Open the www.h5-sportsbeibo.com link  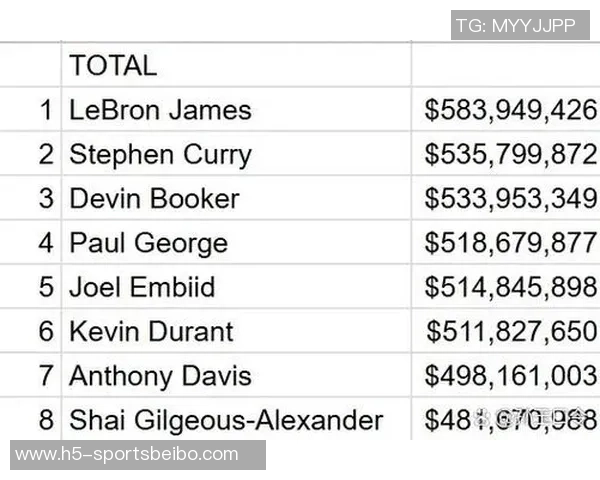pyautogui.click(x=127, y=455)
